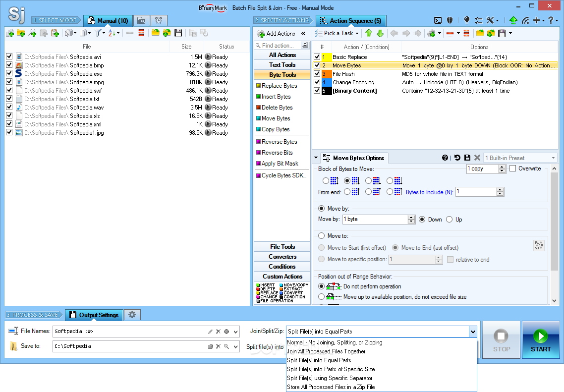Image resolution: width=564 pixels, height=392 pixels.
Task: Click the green upgrade arrow in top bar
Action: [x=513, y=20]
